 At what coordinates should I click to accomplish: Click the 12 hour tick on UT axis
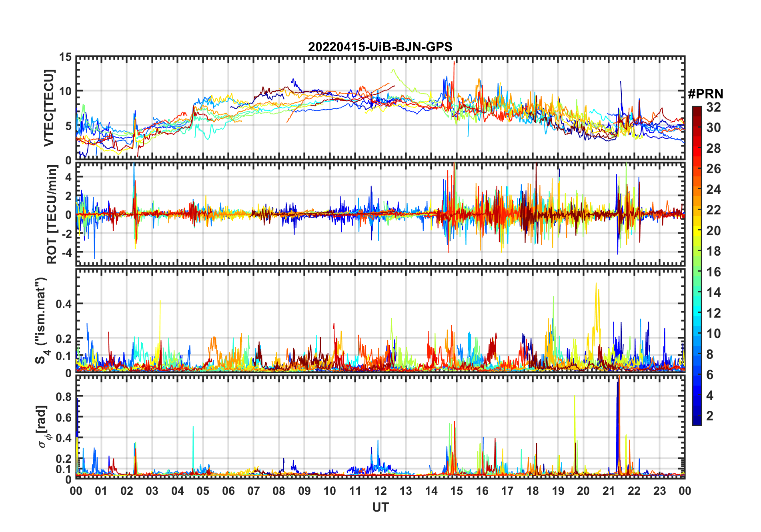click(x=380, y=491)
